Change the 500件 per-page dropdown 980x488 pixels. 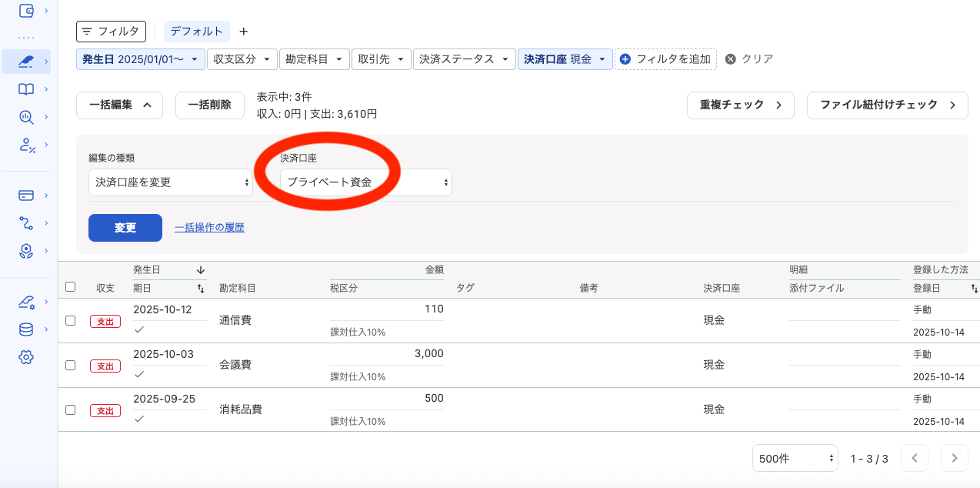tap(795, 458)
